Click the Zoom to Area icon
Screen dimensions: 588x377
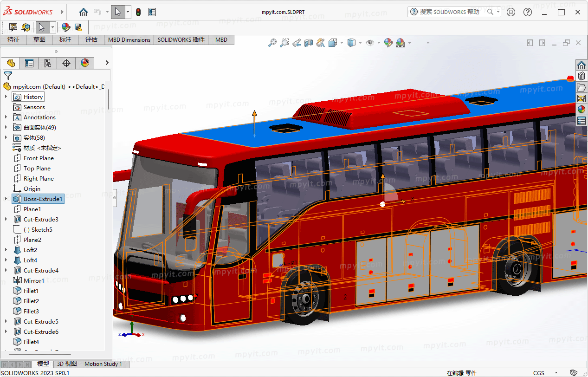[x=284, y=43]
